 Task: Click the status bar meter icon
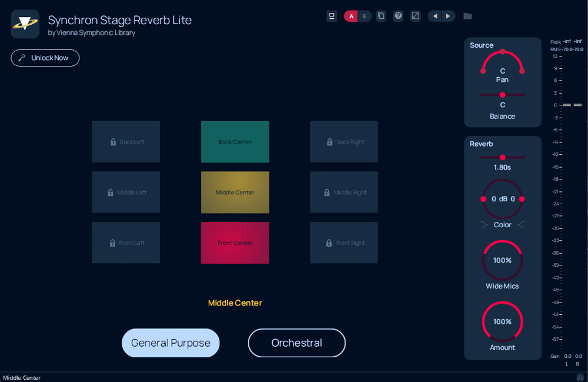click(580, 377)
